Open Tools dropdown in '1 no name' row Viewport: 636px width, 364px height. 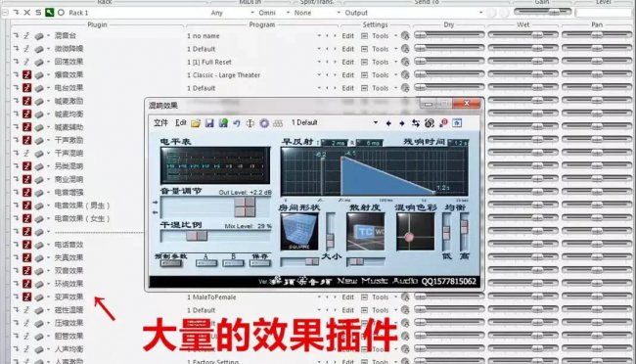coord(395,36)
